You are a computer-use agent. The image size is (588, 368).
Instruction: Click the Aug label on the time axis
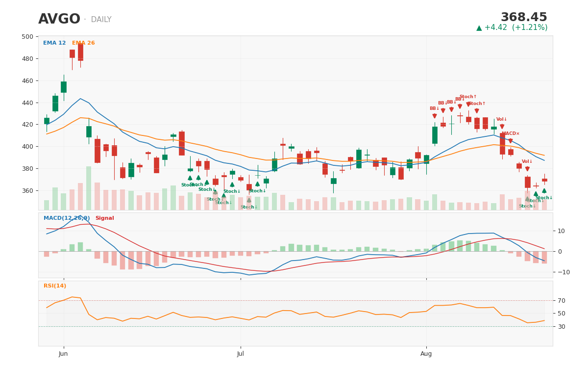click(x=426, y=354)
